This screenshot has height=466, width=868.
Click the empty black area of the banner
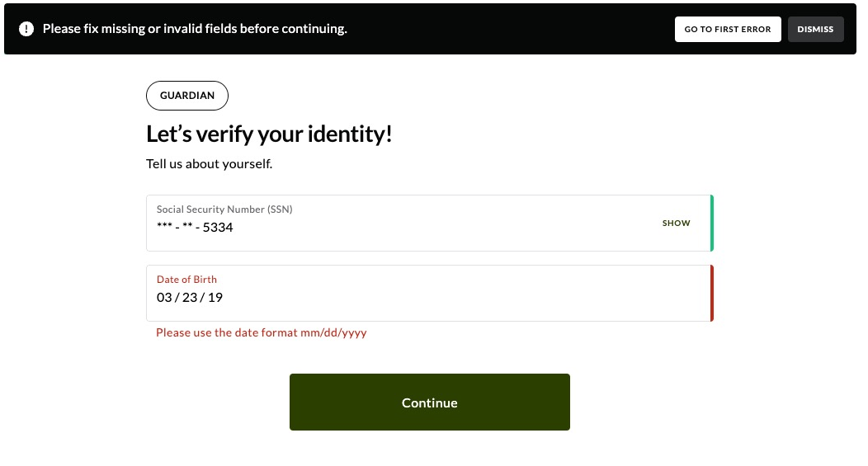(x=512, y=29)
